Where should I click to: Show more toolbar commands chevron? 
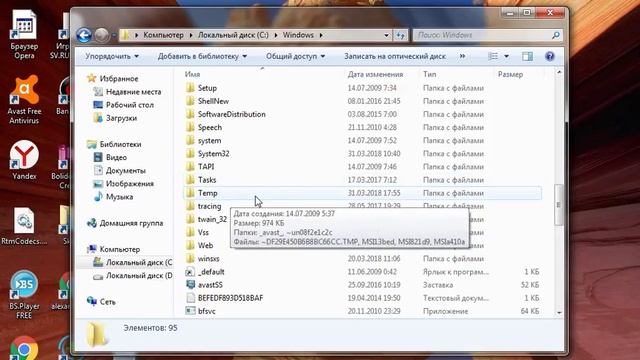[x=462, y=56]
